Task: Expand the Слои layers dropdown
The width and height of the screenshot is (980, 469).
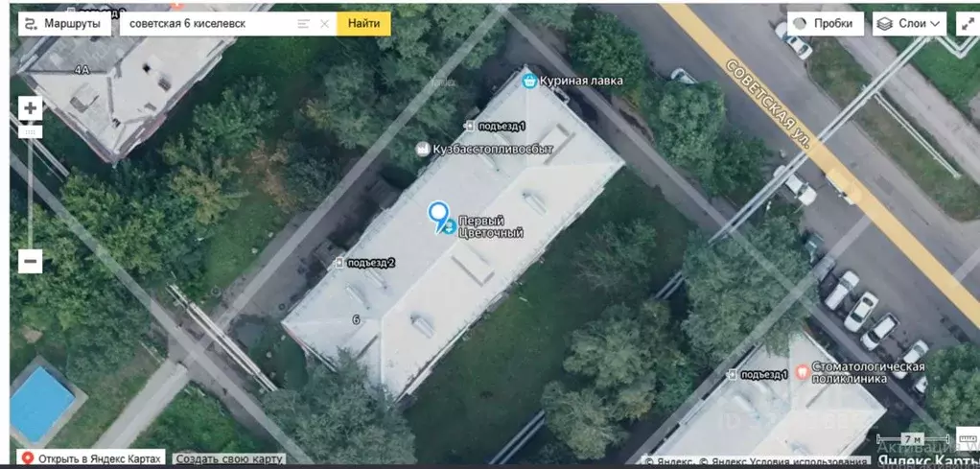Action: click(909, 24)
